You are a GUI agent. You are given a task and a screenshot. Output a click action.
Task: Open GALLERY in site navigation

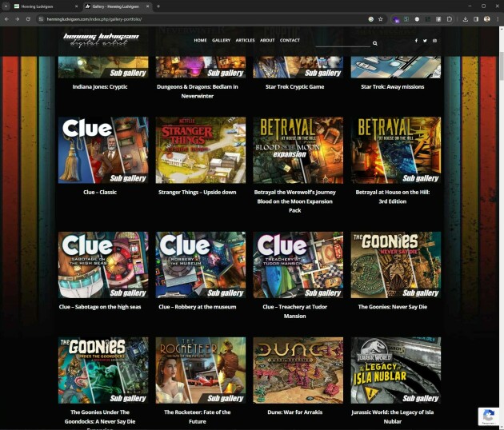pos(221,40)
